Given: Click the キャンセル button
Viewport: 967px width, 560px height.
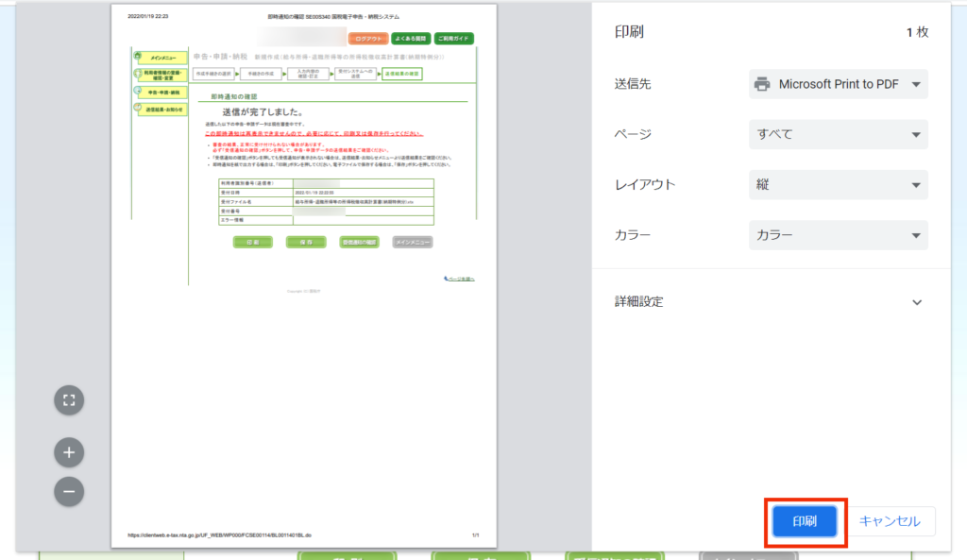Looking at the screenshot, I should [x=889, y=521].
